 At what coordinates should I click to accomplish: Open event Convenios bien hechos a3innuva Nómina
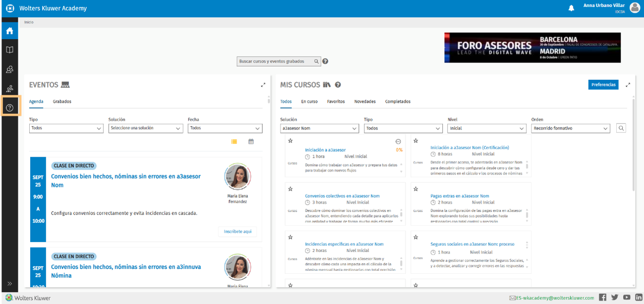click(x=126, y=271)
